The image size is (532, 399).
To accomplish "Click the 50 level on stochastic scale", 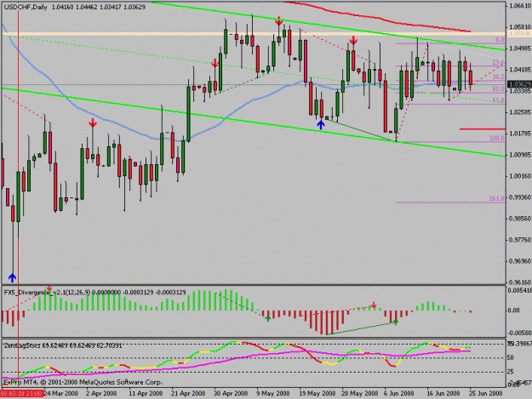I will tap(510, 357).
